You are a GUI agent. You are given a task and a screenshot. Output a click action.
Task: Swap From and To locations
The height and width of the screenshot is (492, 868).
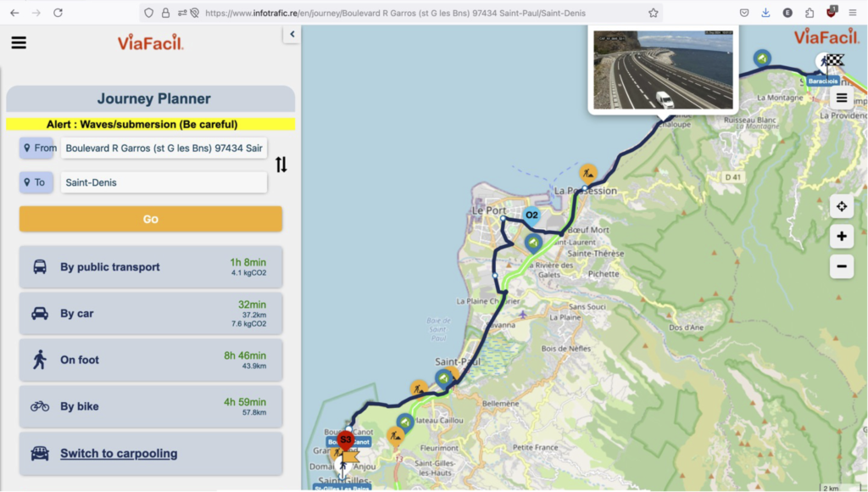click(x=281, y=165)
